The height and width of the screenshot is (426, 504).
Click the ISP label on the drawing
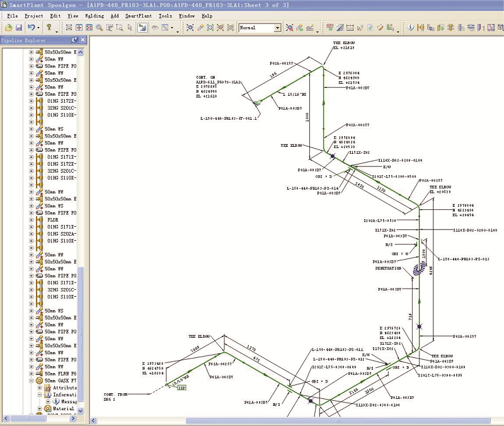point(182,388)
